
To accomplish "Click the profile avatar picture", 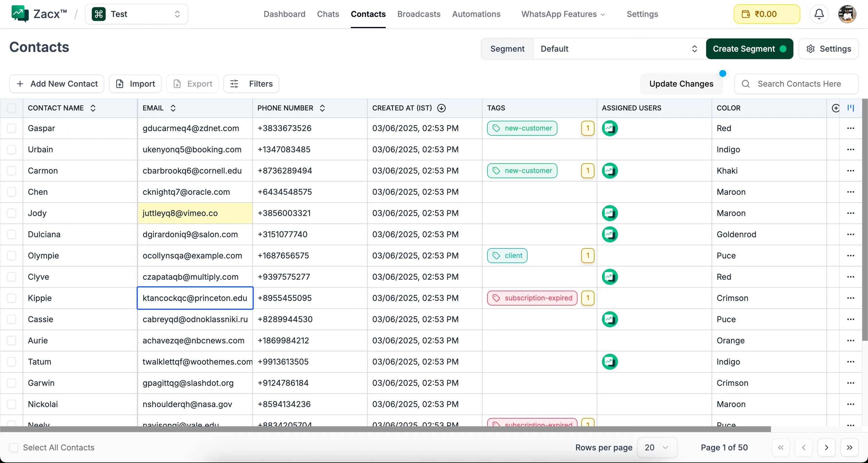I will pos(847,14).
